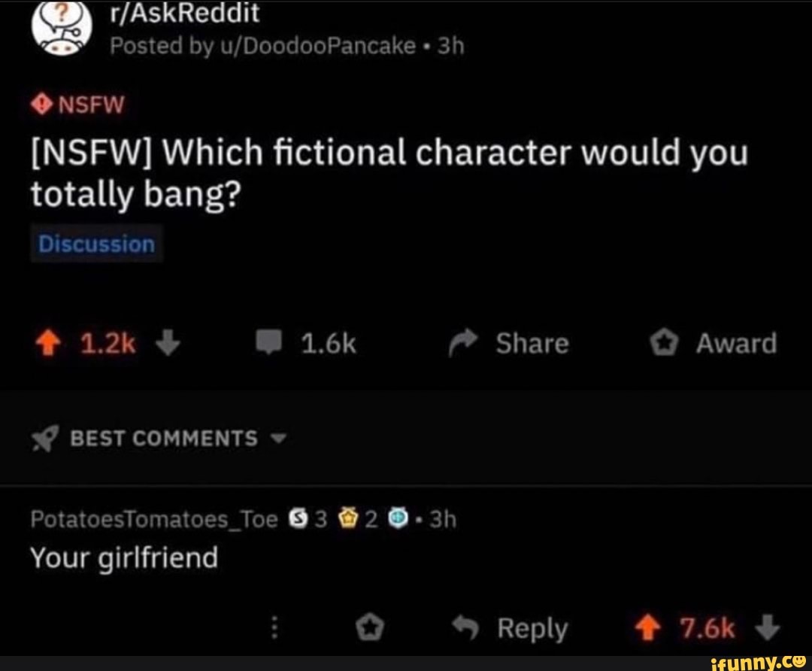This screenshot has width=812, height=671.
Task: Open PotatoesTomatoes_Toe user profile
Action: (x=154, y=519)
